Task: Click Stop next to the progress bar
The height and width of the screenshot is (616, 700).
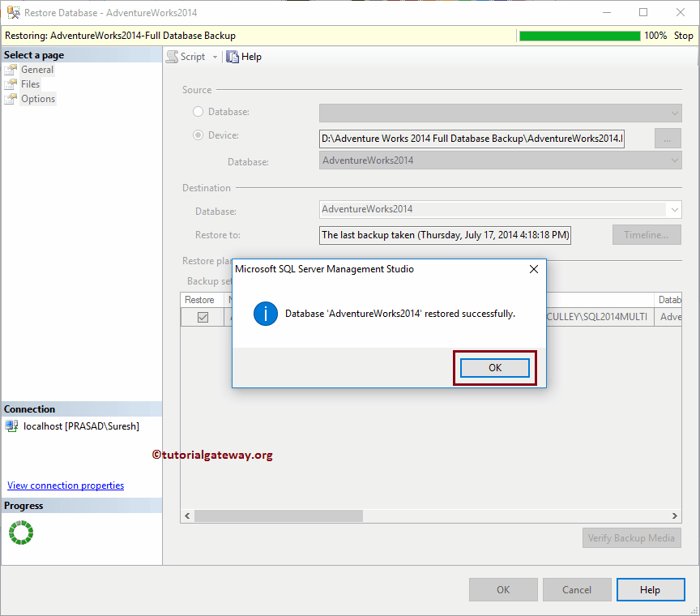Action: point(684,36)
